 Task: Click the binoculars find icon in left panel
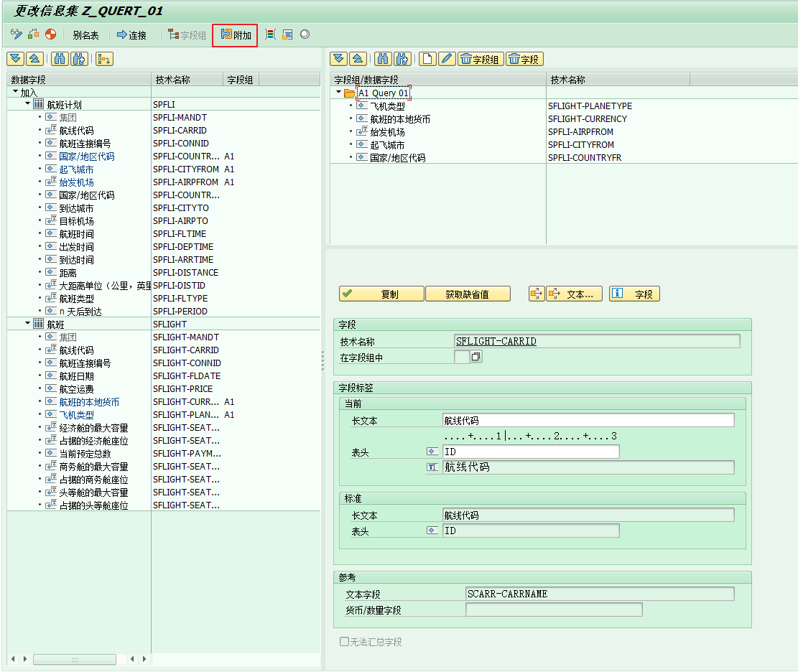(x=60, y=59)
